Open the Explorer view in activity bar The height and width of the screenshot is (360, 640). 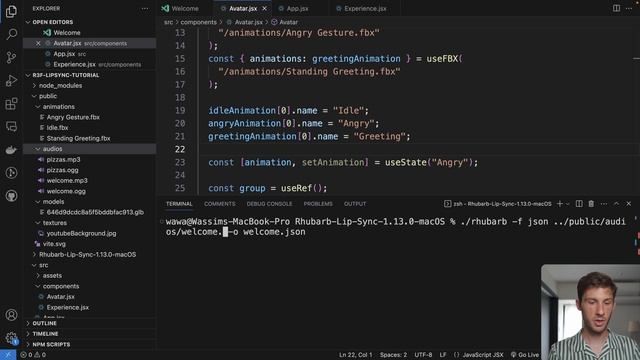tap(11, 11)
